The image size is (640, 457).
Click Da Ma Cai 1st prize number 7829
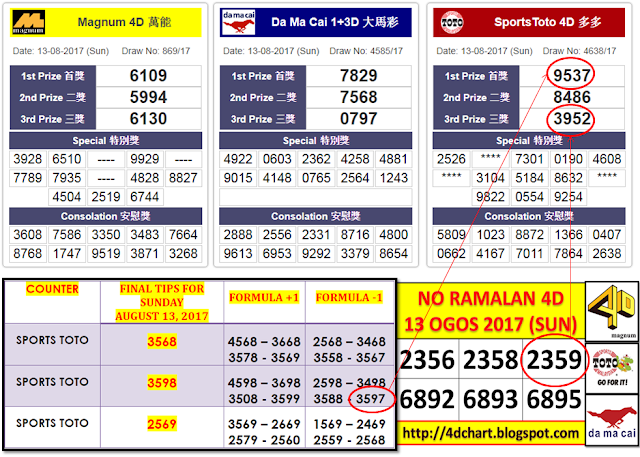click(x=358, y=75)
